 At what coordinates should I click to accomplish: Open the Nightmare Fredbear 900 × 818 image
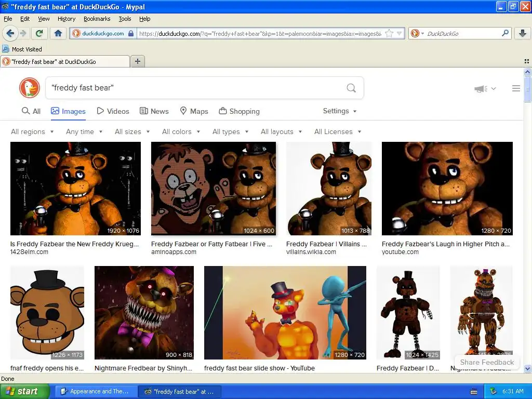tap(144, 312)
